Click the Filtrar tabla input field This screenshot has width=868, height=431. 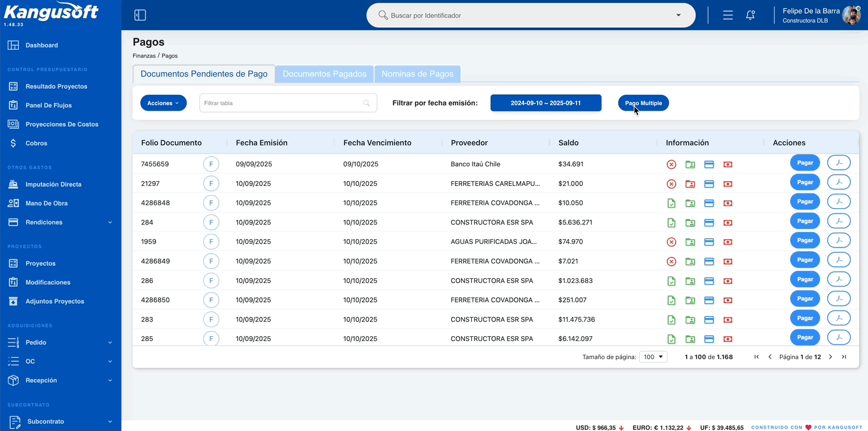coord(288,103)
